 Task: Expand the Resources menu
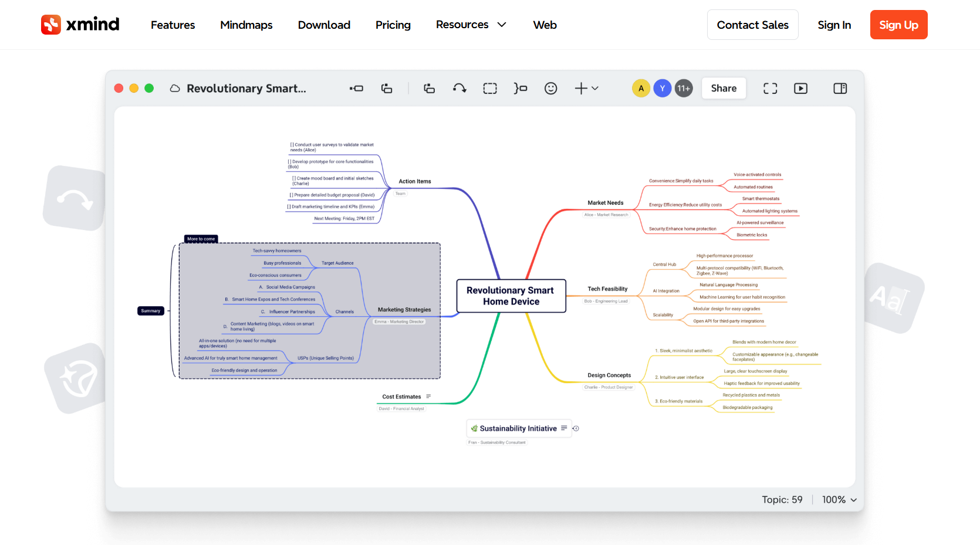471,25
